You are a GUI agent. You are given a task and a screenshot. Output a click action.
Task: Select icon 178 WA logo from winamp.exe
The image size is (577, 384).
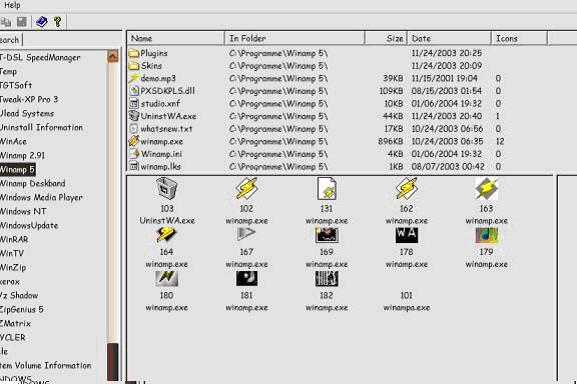click(406, 235)
